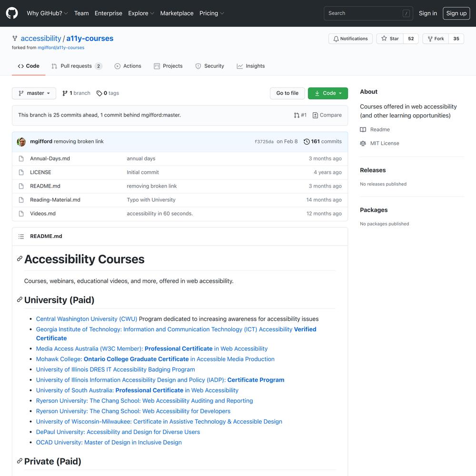Click the Compare link
This screenshot has height=476, width=476.
click(327, 115)
